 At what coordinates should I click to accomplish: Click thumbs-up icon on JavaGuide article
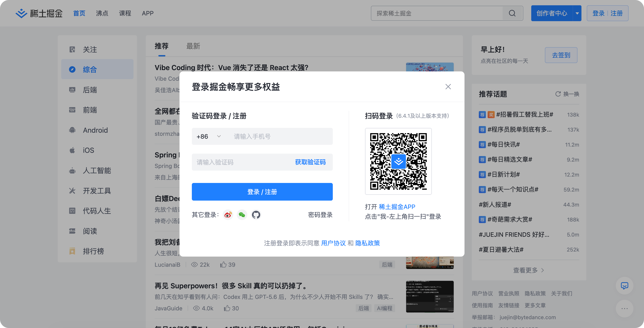227,308
